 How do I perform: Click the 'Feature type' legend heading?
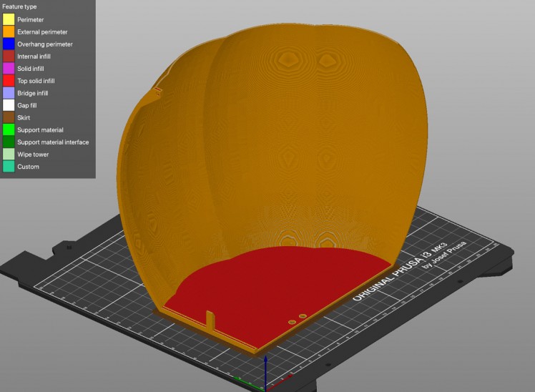19,6
